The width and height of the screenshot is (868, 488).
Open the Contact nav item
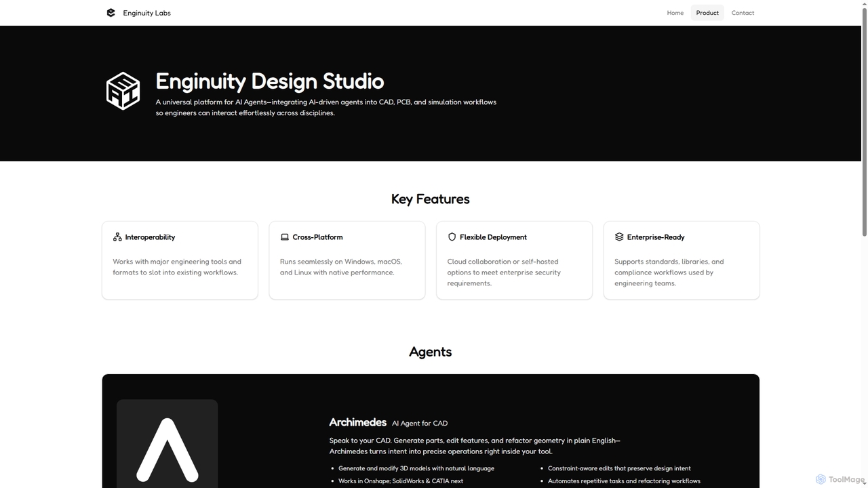pos(743,13)
